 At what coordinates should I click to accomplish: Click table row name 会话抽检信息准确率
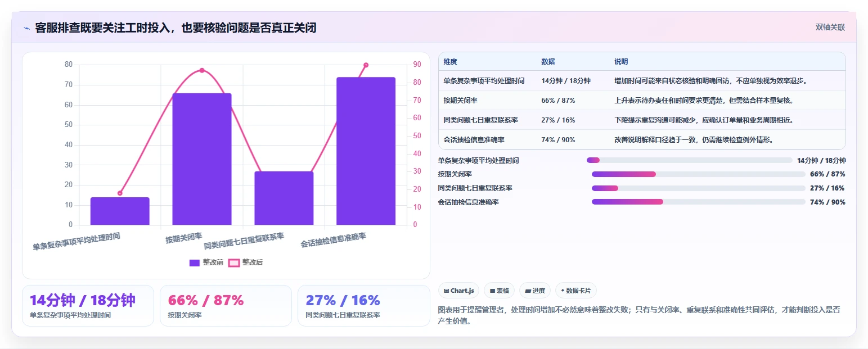pos(474,140)
